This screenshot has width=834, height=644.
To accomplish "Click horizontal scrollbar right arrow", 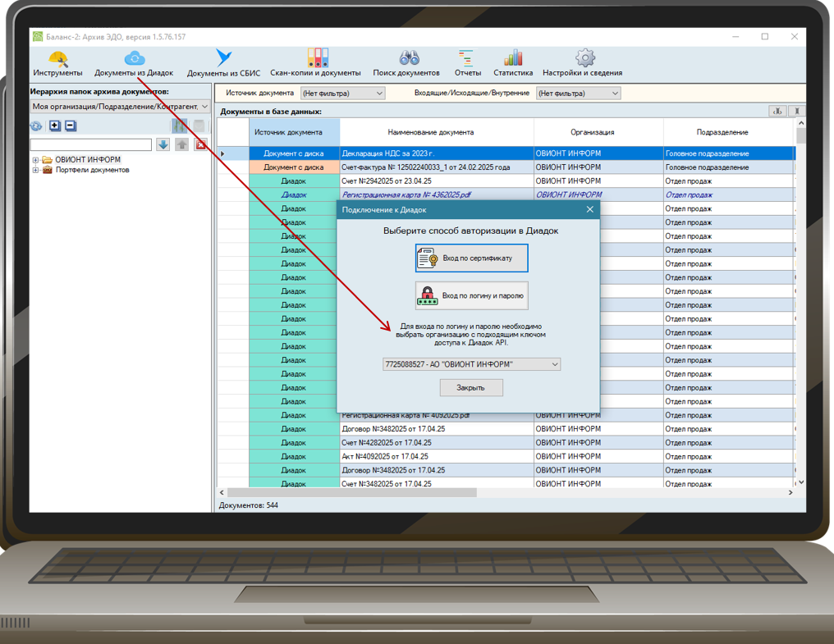I will click(790, 492).
